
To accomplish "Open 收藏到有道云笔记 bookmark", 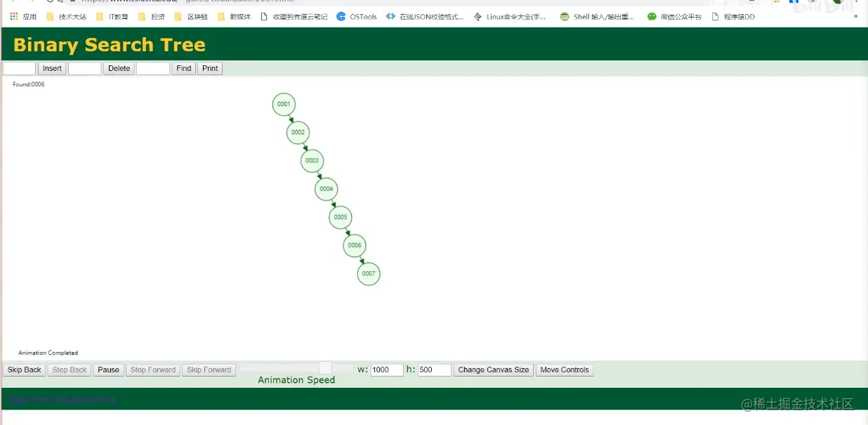I will [x=294, y=16].
